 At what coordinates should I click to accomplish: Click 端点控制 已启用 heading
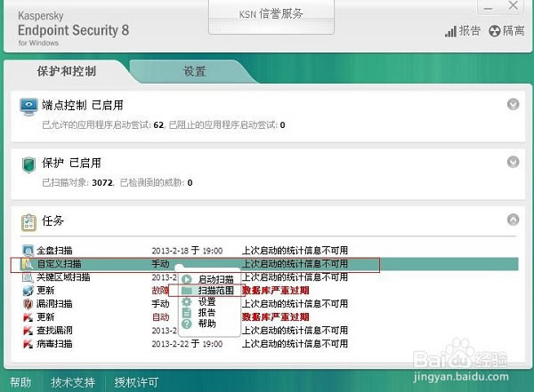pyautogui.click(x=83, y=105)
